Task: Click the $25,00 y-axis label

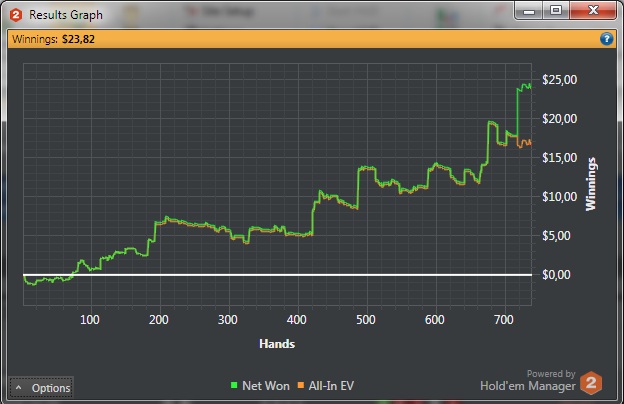Action: [x=560, y=80]
